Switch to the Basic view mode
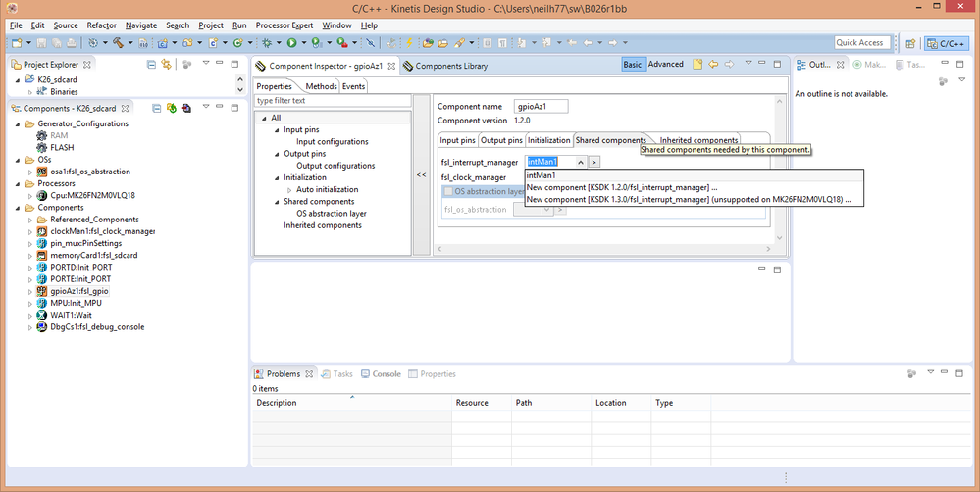This screenshot has height=492, width=980. pyautogui.click(x=632, y=65)
